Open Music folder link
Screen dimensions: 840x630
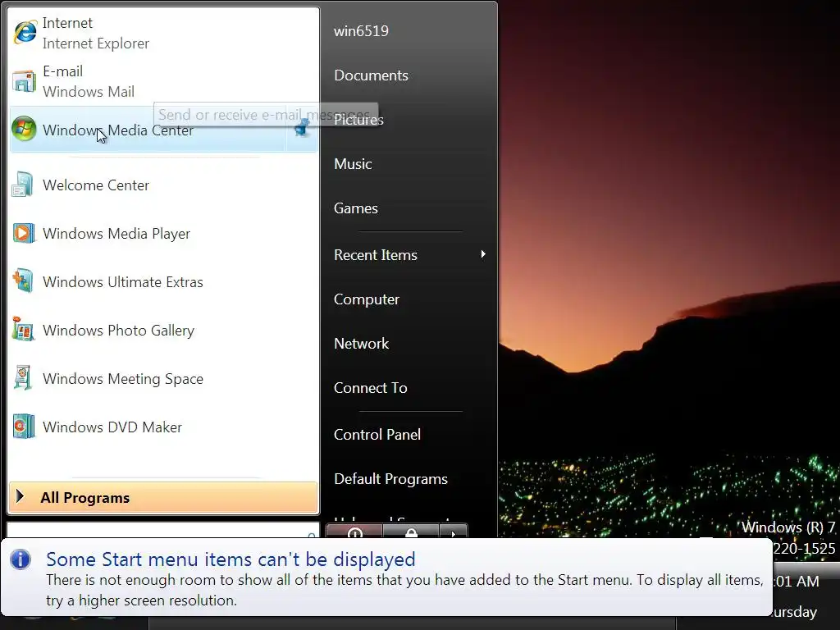(x=353, y=164)
